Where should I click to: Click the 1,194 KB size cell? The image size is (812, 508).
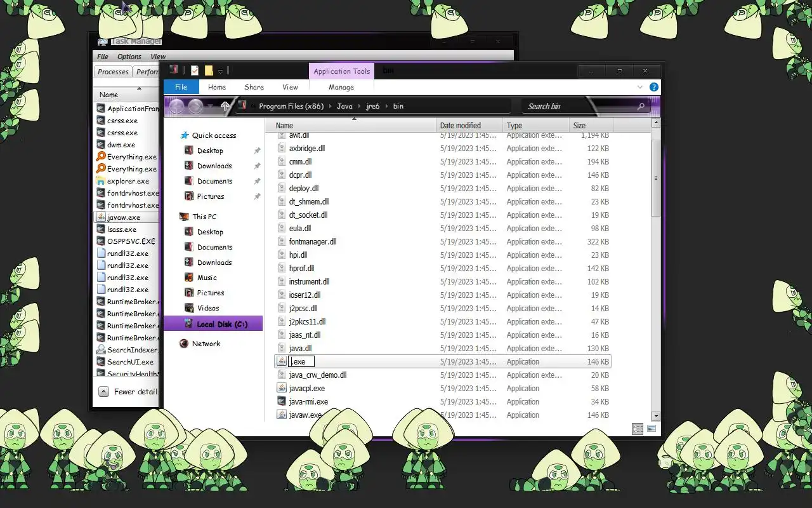click(595, 136)
